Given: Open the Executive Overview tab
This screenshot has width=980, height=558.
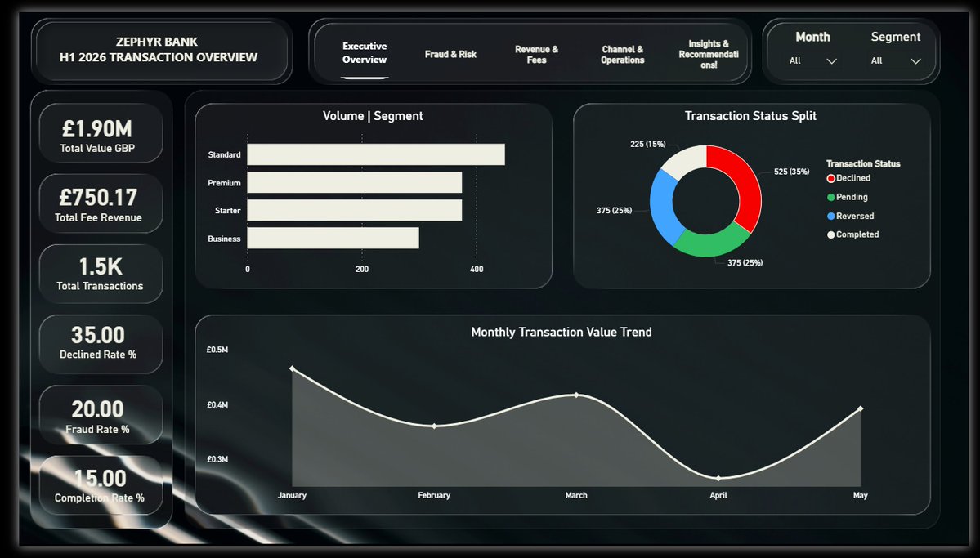Looking at the screenshot, I should tap(365, 53).
